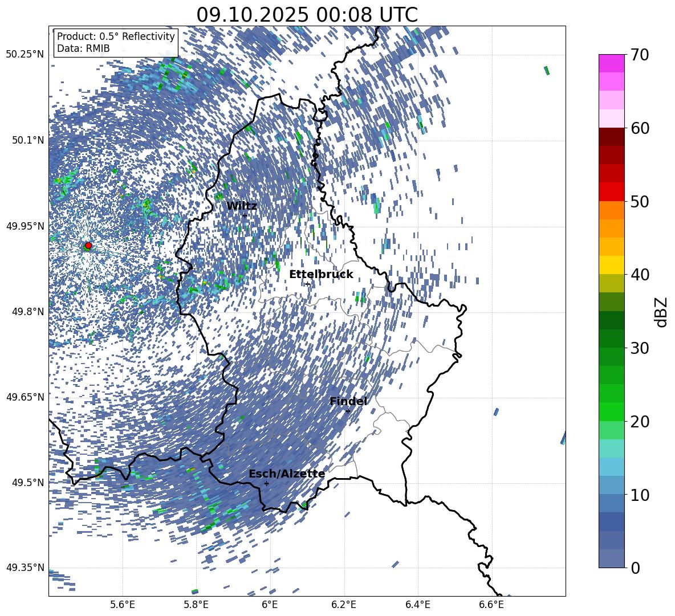Click the colorbar tick label 0

636,568
